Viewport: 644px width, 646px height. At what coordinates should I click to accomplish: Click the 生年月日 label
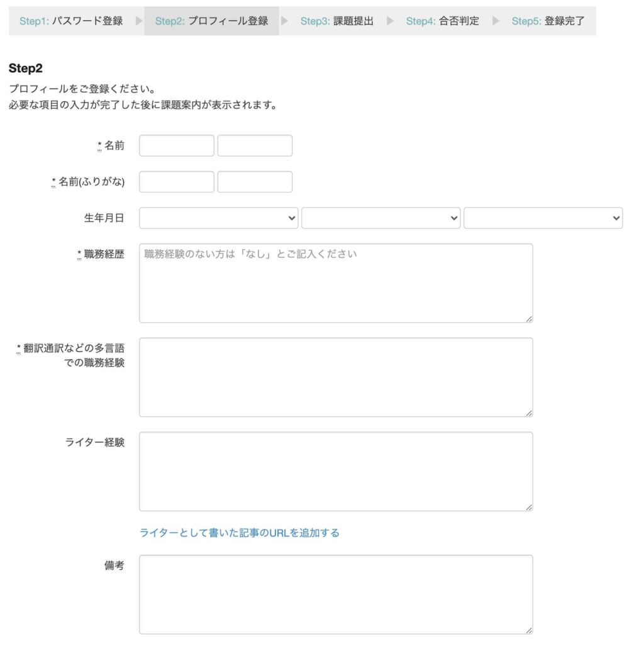pyautogui.click(x=104, y=218)
